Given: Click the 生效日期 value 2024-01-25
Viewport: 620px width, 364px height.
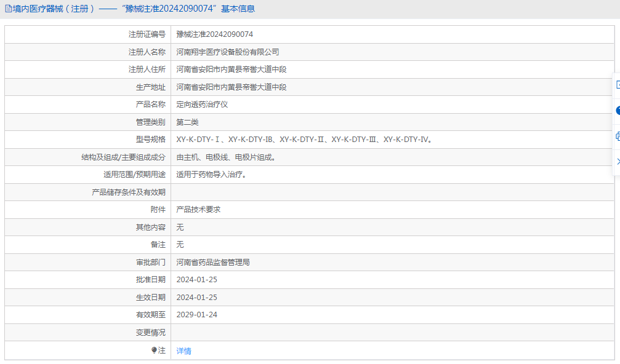Looking at the screenshot, I should point(197,297).
